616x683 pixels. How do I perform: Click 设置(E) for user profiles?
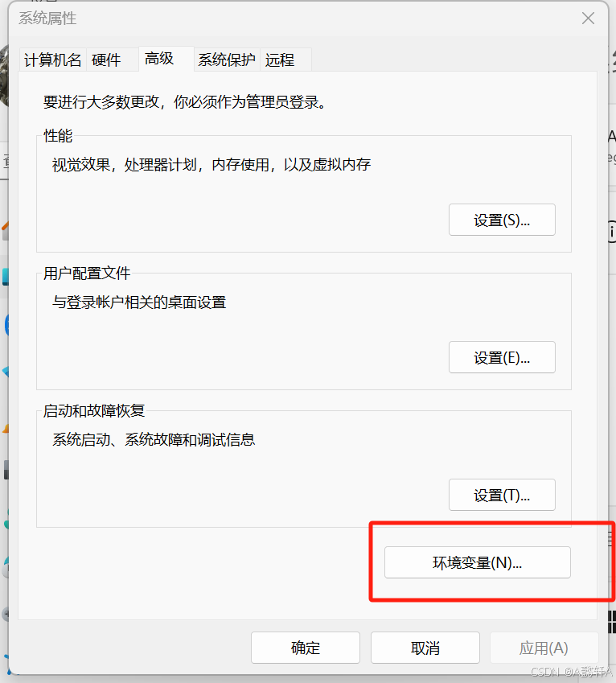coord(502,358)
